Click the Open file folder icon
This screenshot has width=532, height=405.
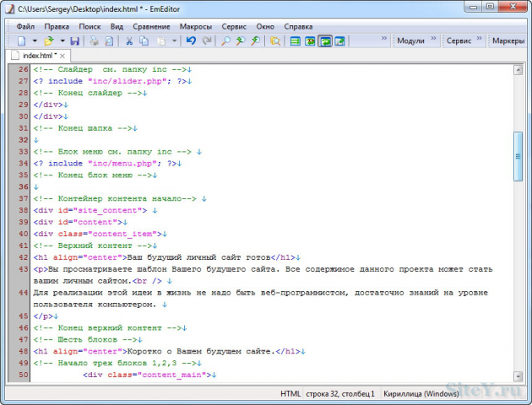point(49,41)
